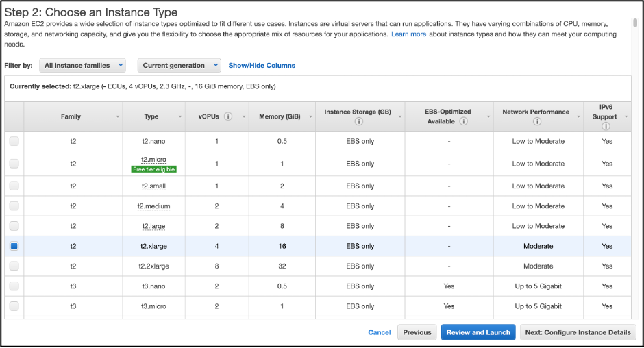Viewport: 644px width, 348px height.
Task: Open the All instance families dropdown
Action: (x=82, y=65)
